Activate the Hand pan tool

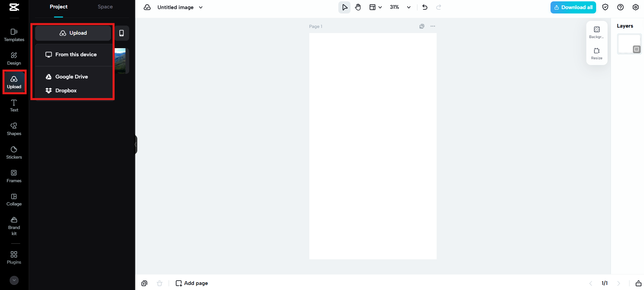358,7
